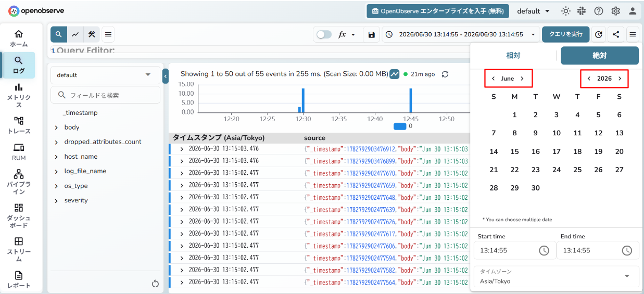Open the ホーム home page

coord(19,39)
